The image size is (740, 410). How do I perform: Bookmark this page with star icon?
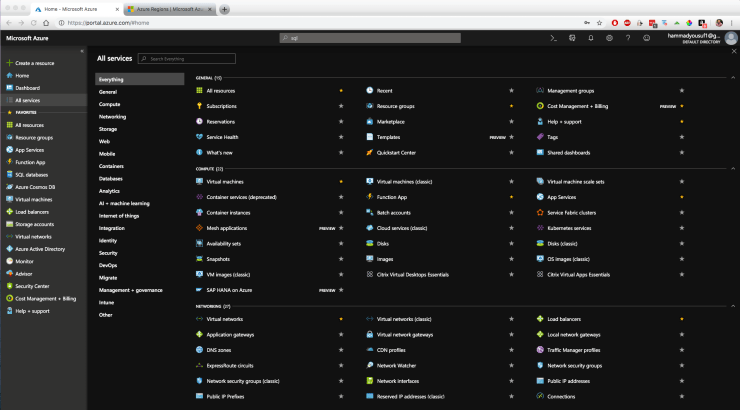pos(599,23)
